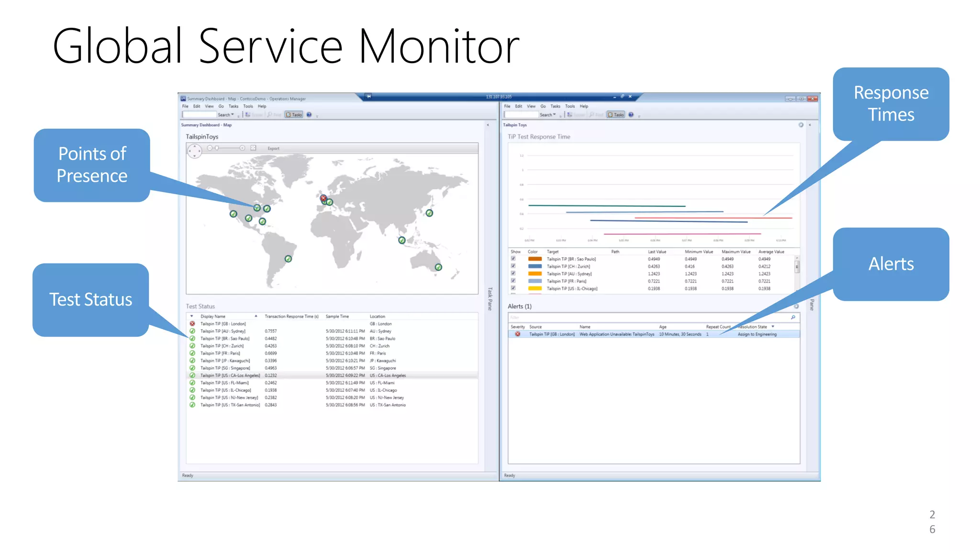Select the London Web Application Unavailable alert row

654,334
